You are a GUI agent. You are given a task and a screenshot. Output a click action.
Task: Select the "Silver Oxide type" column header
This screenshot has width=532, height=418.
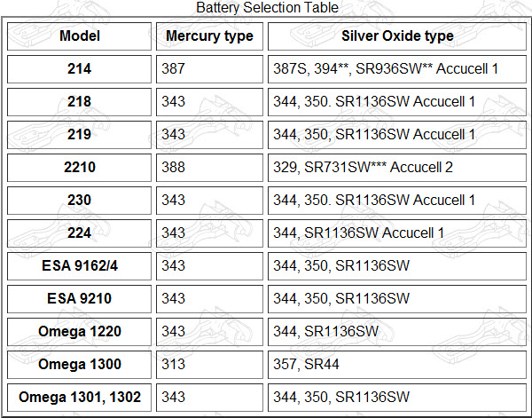point(397,36)
